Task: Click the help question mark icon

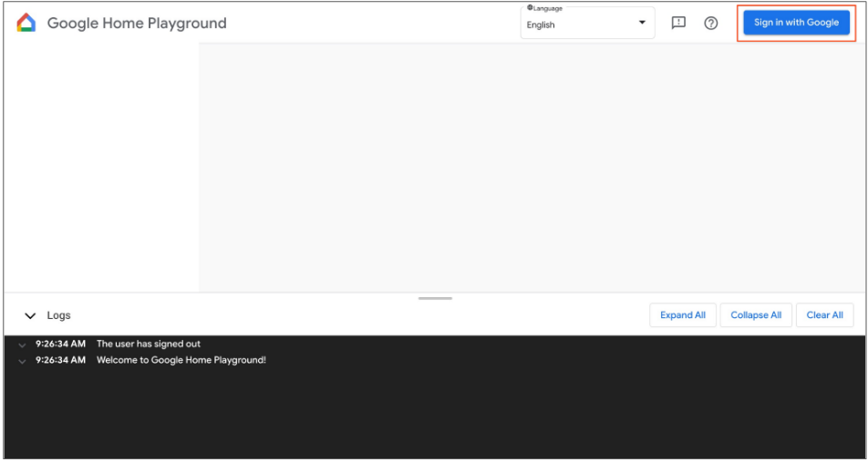Action: click(711, 23)
